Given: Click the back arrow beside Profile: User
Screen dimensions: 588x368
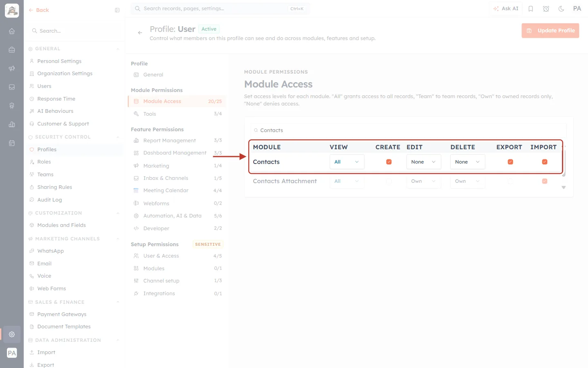Looking at the screenshot, I should point(140,33).
